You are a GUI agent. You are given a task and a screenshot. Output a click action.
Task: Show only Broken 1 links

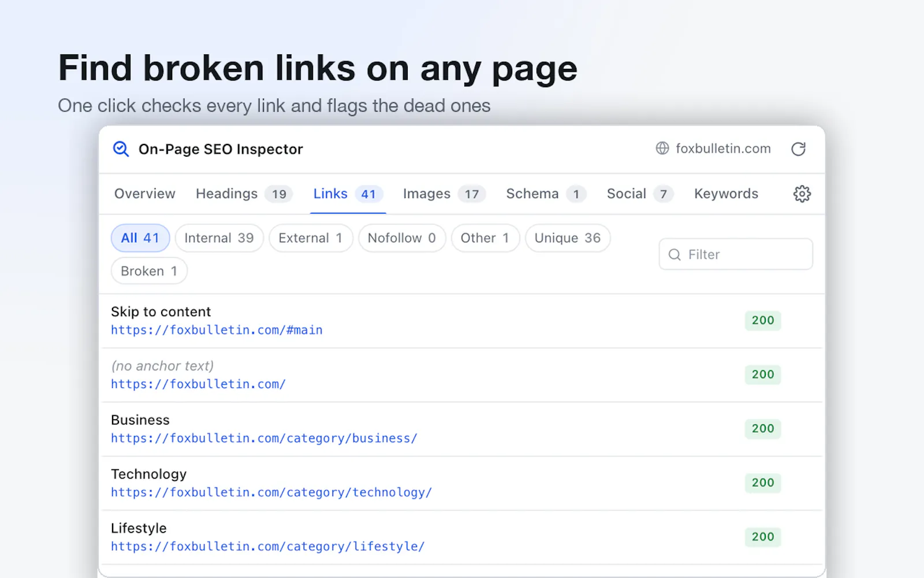[x=149, y=271]
